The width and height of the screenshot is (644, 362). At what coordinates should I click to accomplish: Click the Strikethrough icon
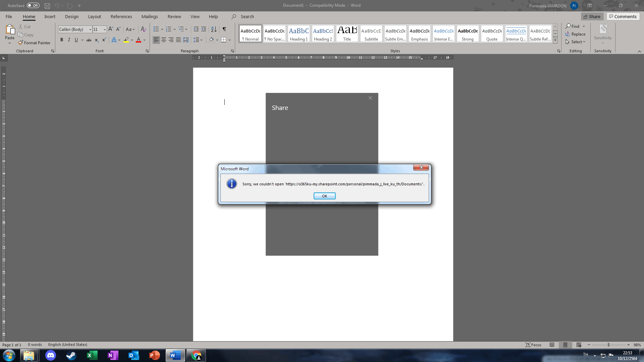[x=89, y=40]
